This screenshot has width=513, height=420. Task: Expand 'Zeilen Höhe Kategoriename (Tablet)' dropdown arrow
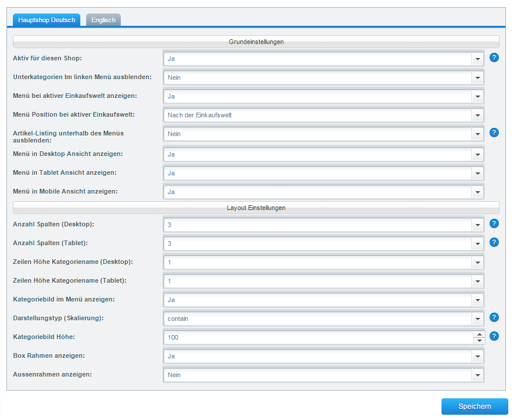coord(478,281)
